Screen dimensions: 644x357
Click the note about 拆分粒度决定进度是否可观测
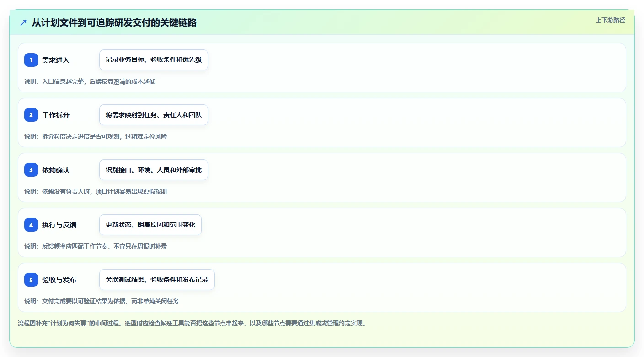click(x=96, y=136)
